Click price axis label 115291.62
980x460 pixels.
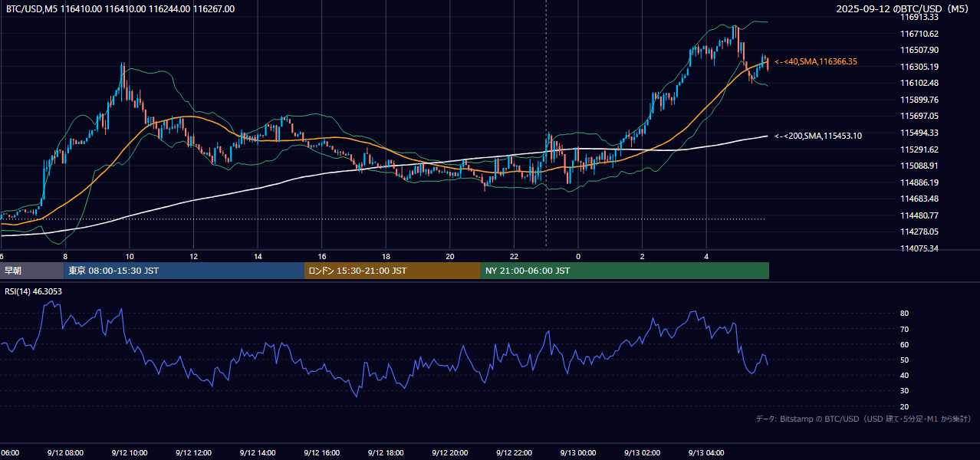click(x=920, y=149)
